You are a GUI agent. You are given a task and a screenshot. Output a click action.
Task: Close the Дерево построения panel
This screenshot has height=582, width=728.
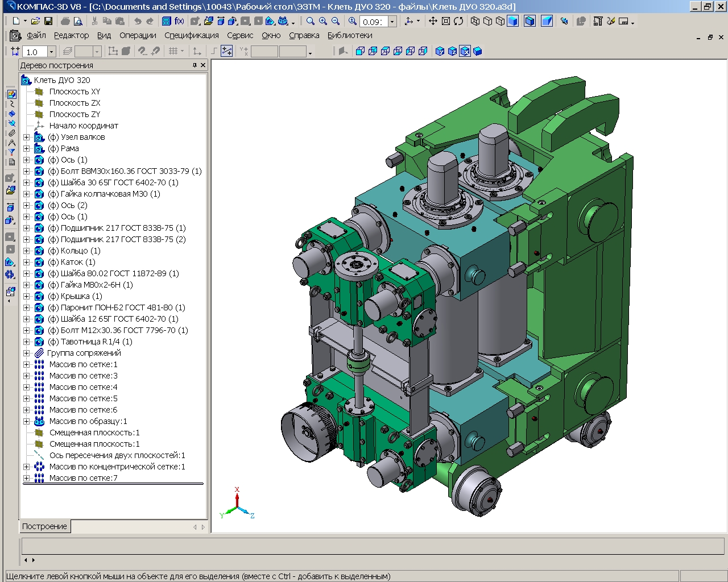[x=203, y=65]
